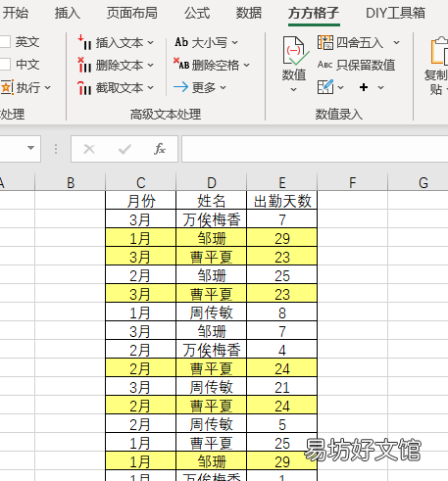Click inside the formula bar input
Viewport: 448px width, 481px height.
point(315,149)
